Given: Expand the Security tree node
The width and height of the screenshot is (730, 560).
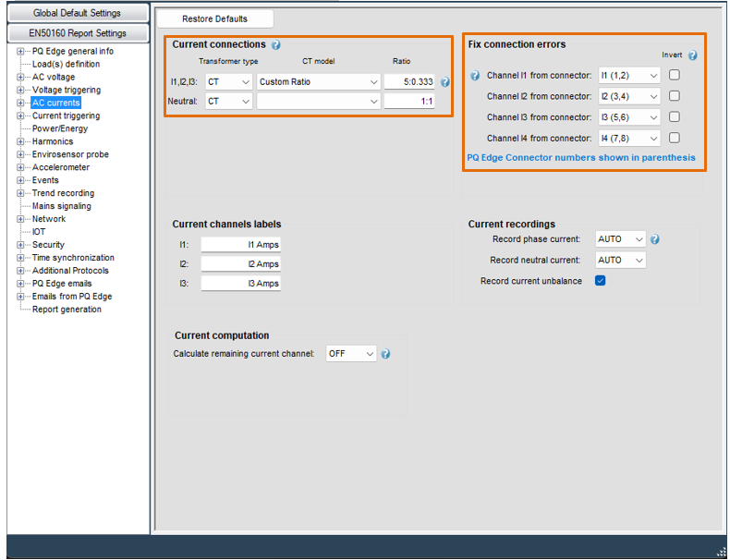Looking at the screenshot, I should click(20, 245).
